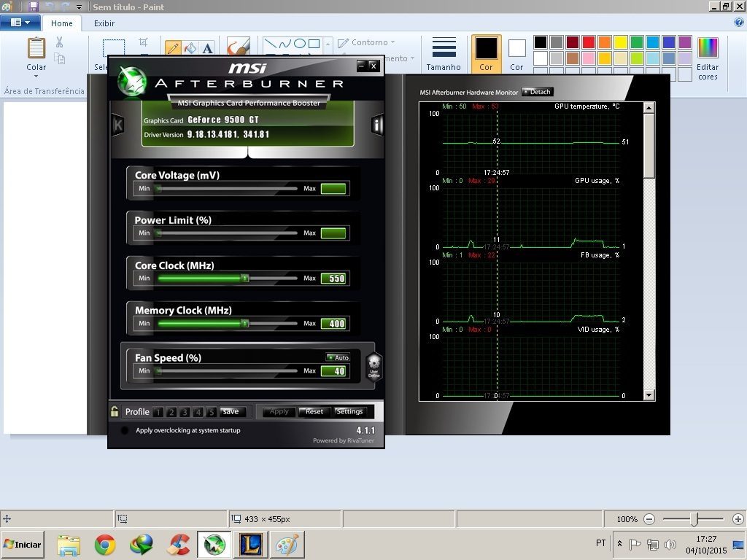This screenshot has height=560, width=747.
Task: Click Paint zoom out minus button
Action: (649, 519)
